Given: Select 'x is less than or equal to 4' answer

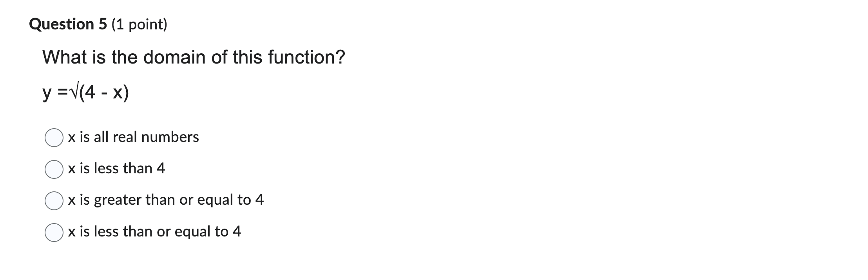Looking at the screenshot, I should click(54, 231).
